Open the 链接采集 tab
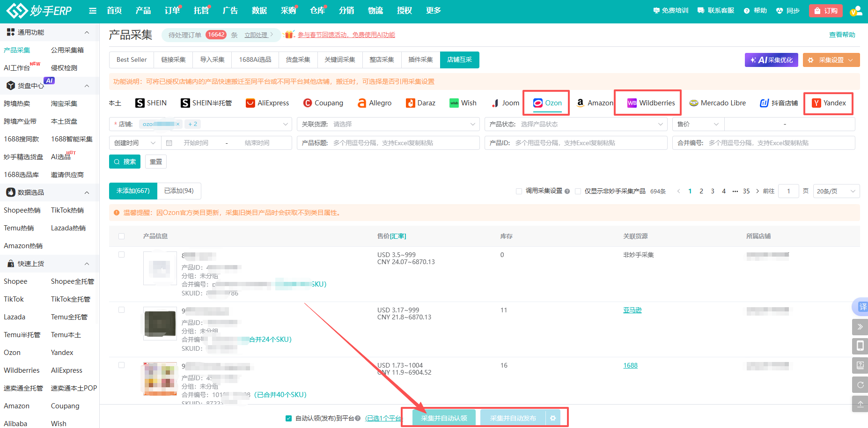 pyautogui.click(x=173, y=60)
